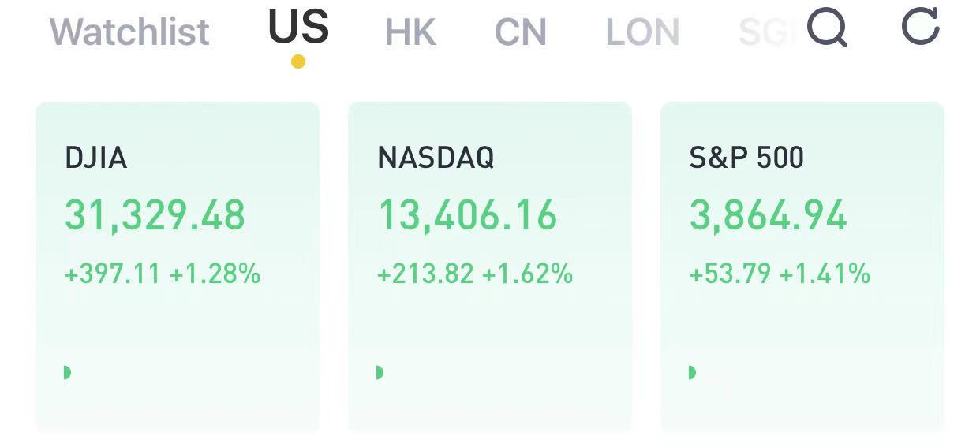Tap NASDAQ change +213.82 +1.62%
The image size is (980, 447).
(x=475, y=274)
